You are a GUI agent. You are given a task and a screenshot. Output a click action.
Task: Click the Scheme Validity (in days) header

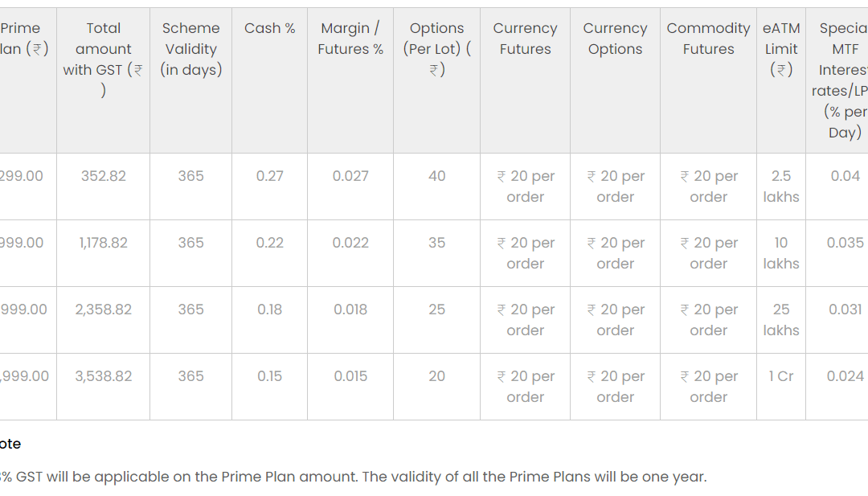point(191,49)
